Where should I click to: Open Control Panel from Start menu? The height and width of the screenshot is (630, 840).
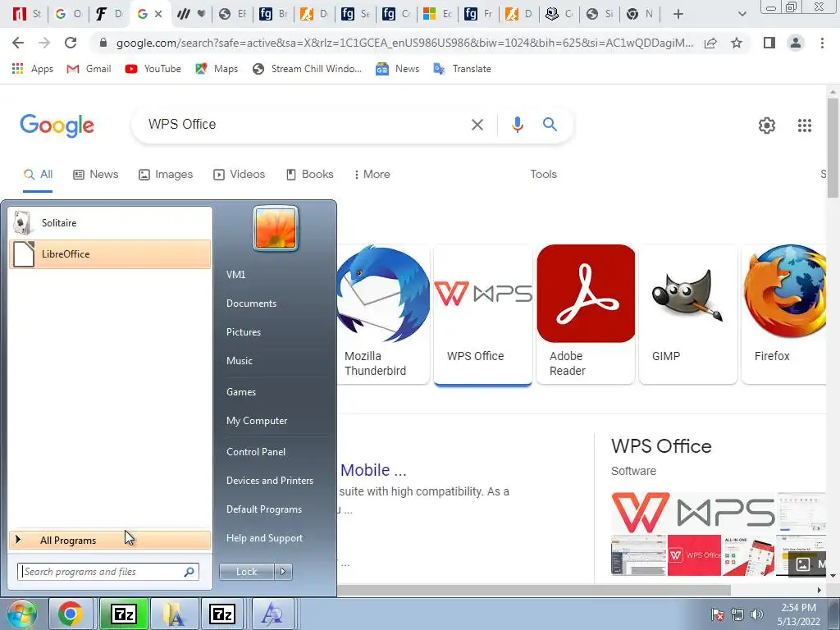click(x=256, y=452)
